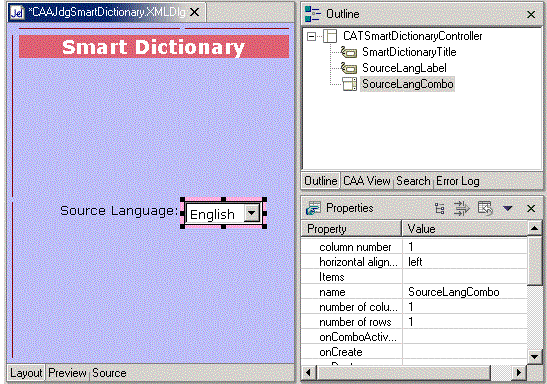Switch to the Preview editor tab

pyautogui.click(x=67, y=373)
